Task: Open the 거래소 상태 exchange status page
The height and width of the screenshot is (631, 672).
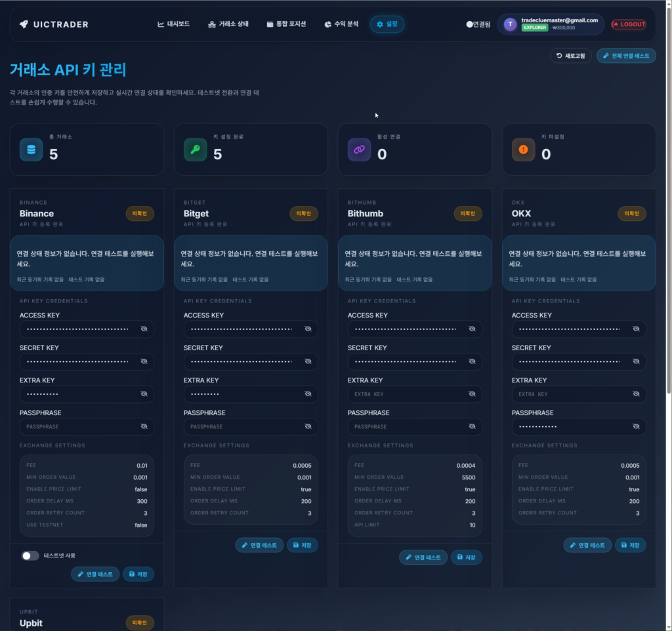Action: [228, 24]
